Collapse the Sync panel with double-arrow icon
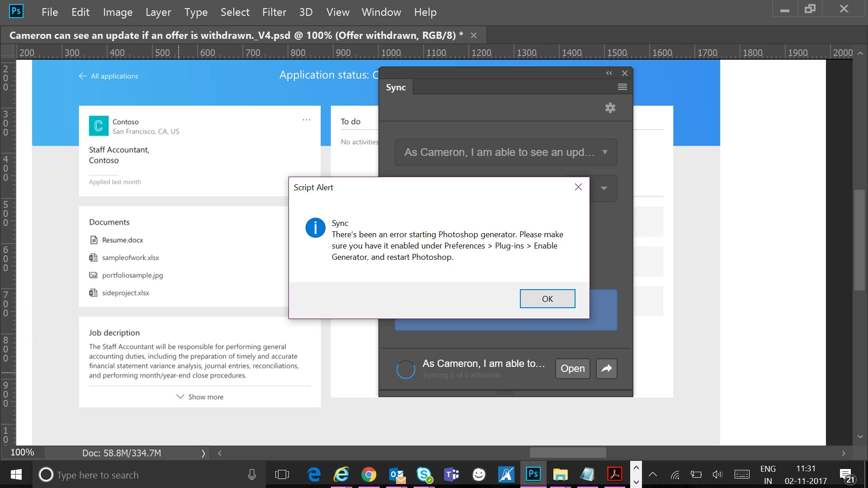The height and width of the screenshot is (488, 868). point(609,73)
